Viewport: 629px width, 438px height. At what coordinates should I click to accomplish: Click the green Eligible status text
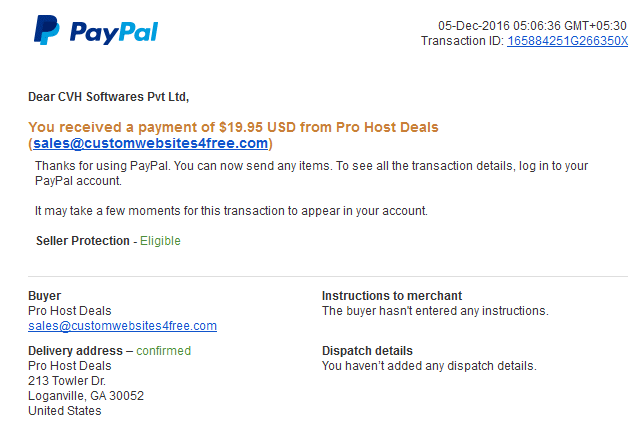click(x=160, y=241)
